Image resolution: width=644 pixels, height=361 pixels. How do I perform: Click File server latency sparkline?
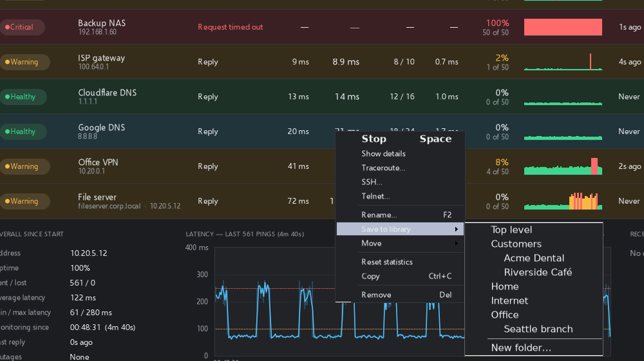tap(563, 202)
